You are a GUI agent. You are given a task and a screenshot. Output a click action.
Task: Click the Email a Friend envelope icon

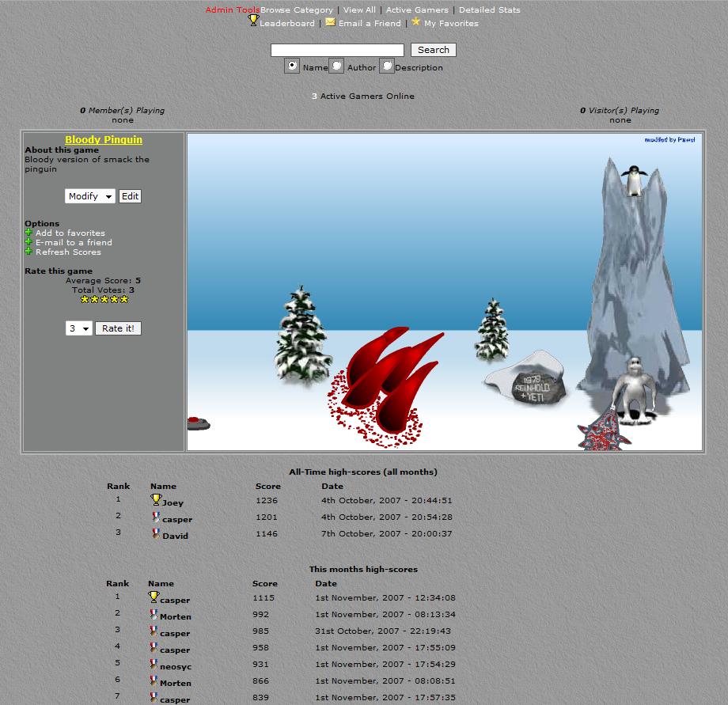pos(330,22)
